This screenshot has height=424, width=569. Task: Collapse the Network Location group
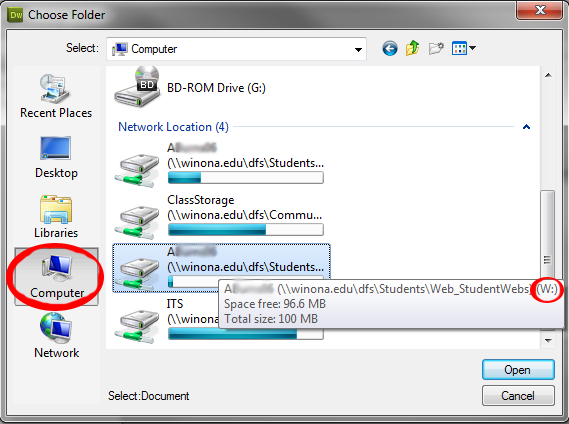pyautogui.click(x=526, y=127)
